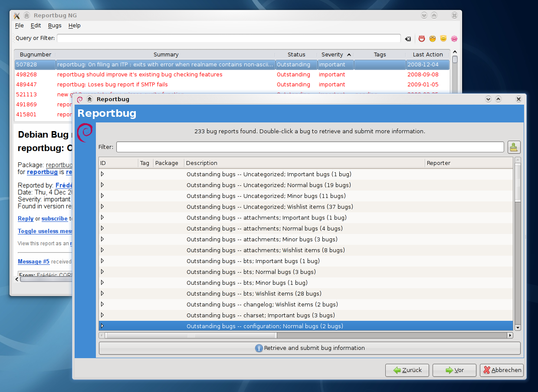This screenshot has height=392, width=538.
Task: Click the Tags column header in Reportbug NG
Action: 380,55
